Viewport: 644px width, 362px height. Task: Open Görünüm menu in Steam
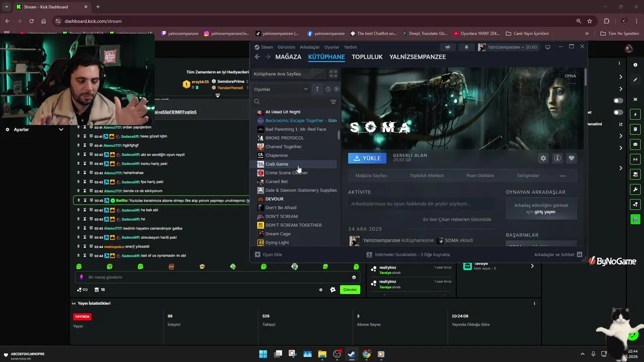pyautogui.click(x=286, y=47)
